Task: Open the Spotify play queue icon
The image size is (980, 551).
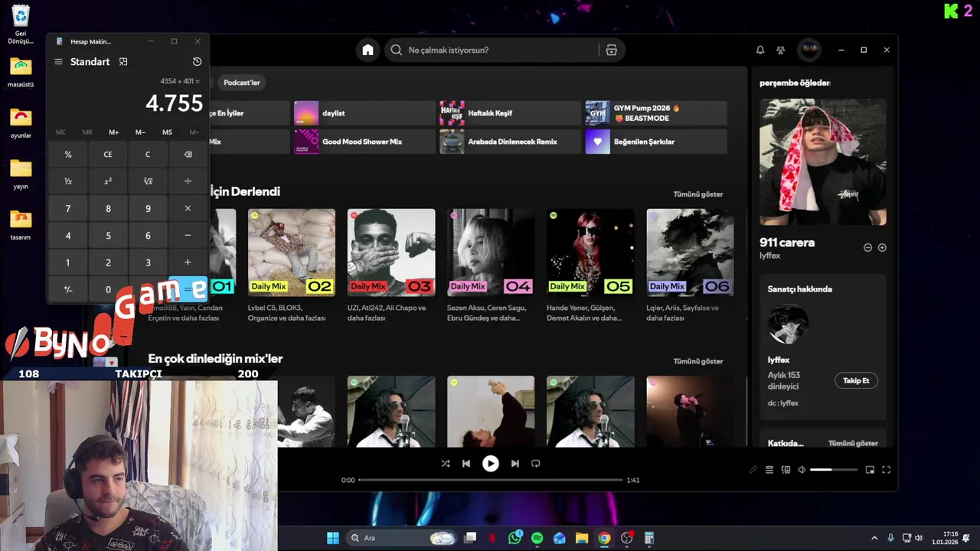Action: (769, 470)
